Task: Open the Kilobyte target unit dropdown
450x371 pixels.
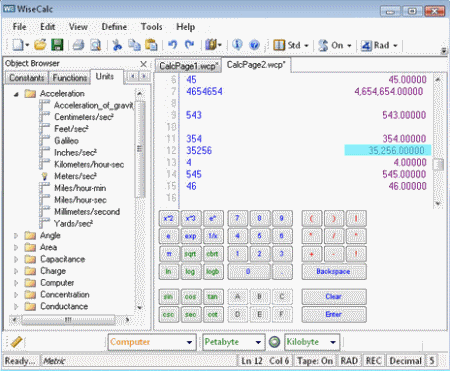Action: click(333, 342)
